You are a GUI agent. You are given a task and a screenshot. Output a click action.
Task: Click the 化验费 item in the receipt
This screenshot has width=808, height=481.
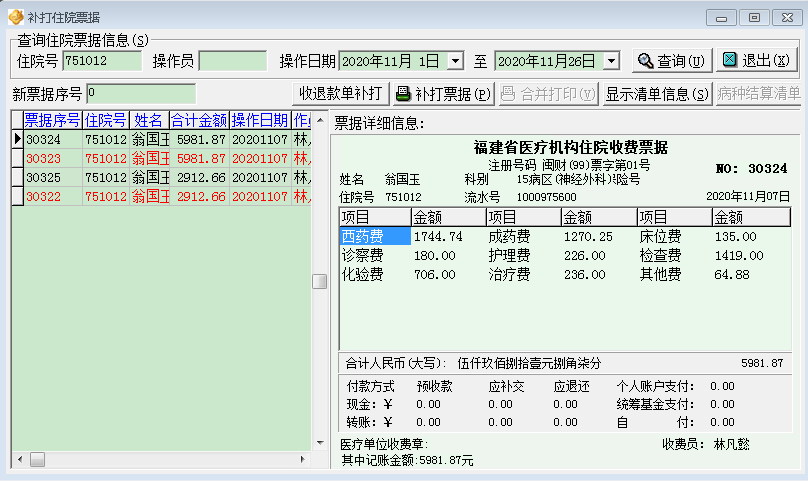[x=363, y=274]
